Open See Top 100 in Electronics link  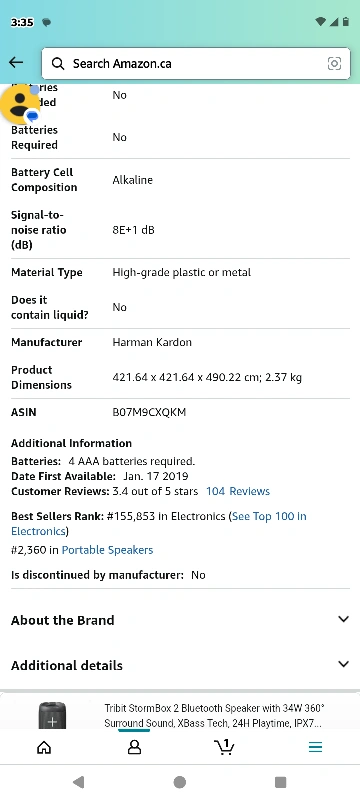coord(159,523)
